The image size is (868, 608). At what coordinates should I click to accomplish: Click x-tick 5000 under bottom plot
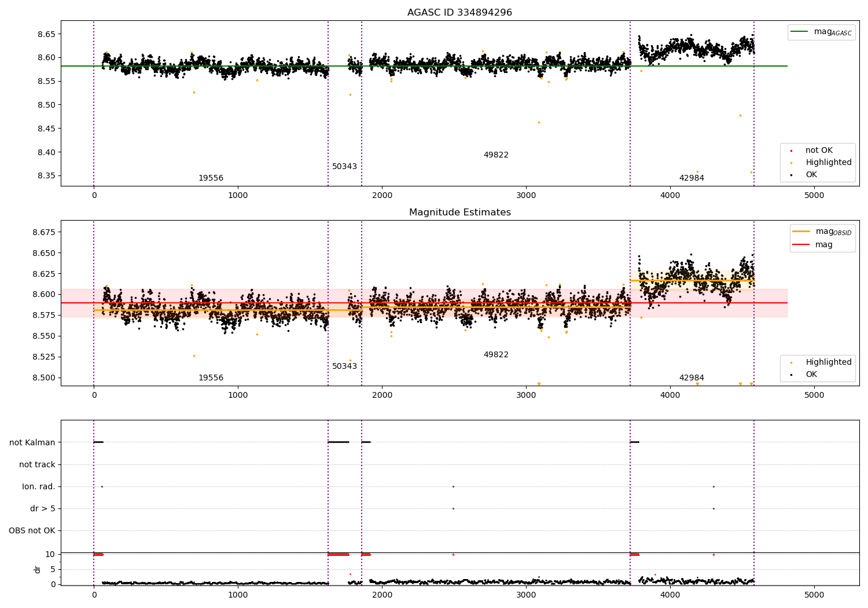(814, 595)
